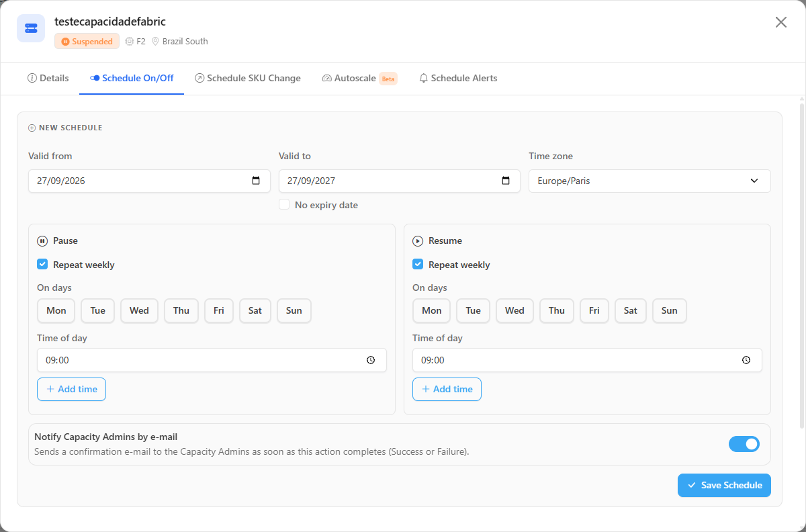
Task: Select Fri in Pause days
Action: [x=219, y=310]
